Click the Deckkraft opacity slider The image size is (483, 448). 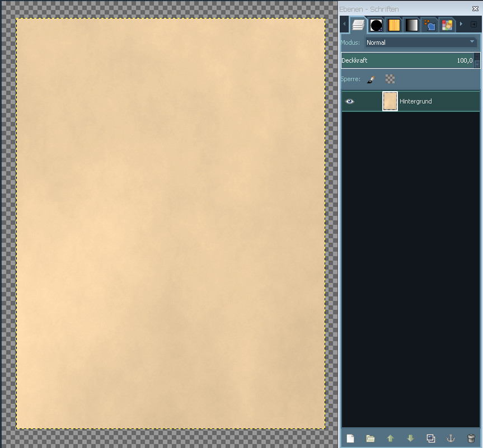[x=407, y=60]
